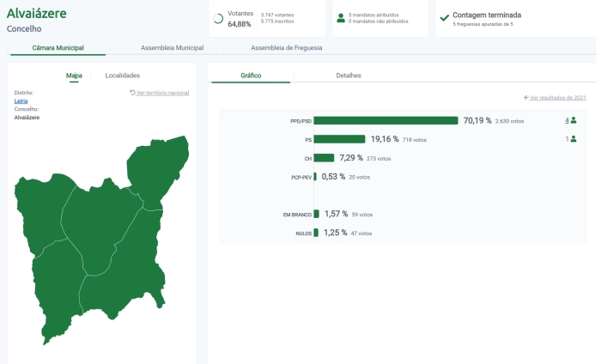Image resolution: width=601 pixels, height=364 pixels.
Task: Click the turnout progress circle icon
Action: pyautogui.click(x=218, y=18)
